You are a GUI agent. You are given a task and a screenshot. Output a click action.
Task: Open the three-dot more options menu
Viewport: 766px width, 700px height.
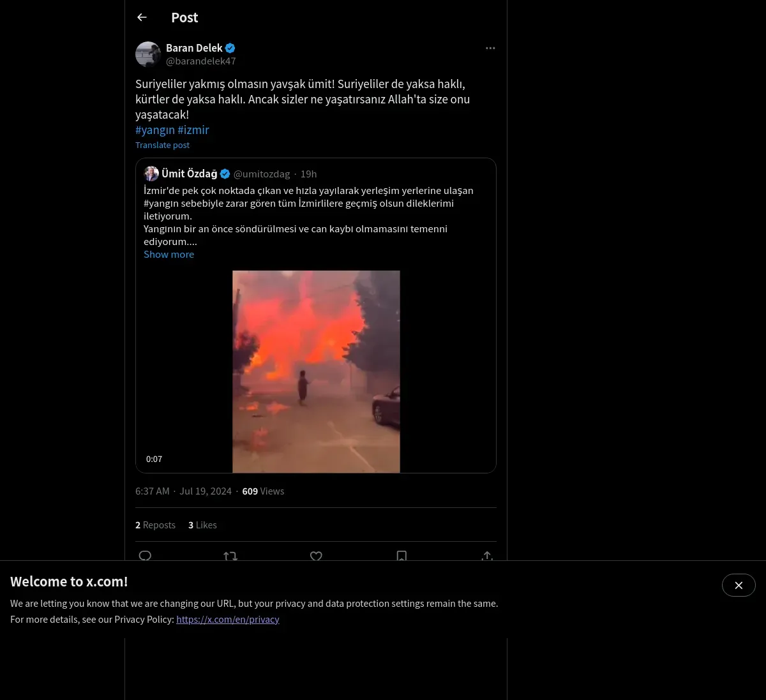click(490, 48)
